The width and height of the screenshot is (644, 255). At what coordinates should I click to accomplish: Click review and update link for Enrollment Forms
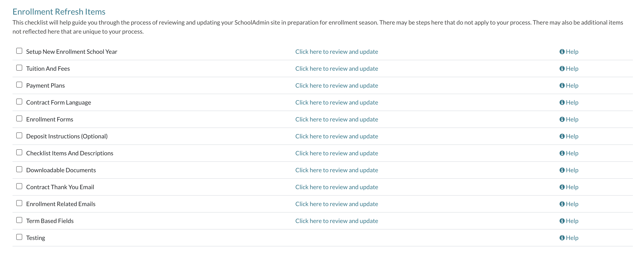[x=337, y=119]
